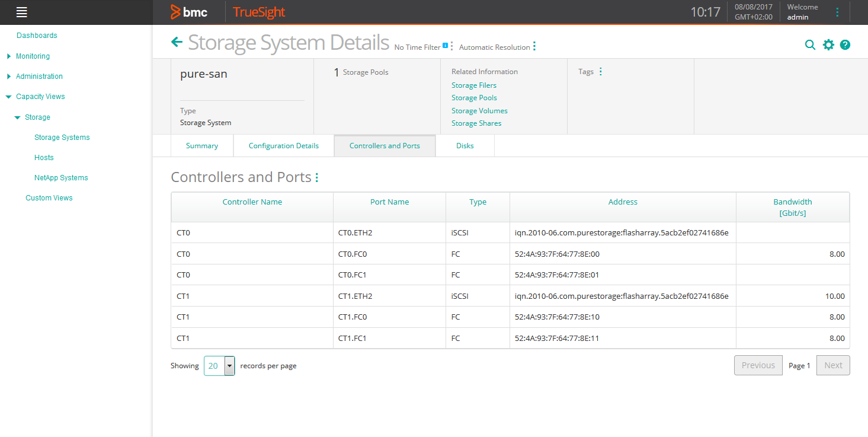Click the Automatic Resolution label
The width and height of the screenshot is (868, 437).
(x=494, y=47)
